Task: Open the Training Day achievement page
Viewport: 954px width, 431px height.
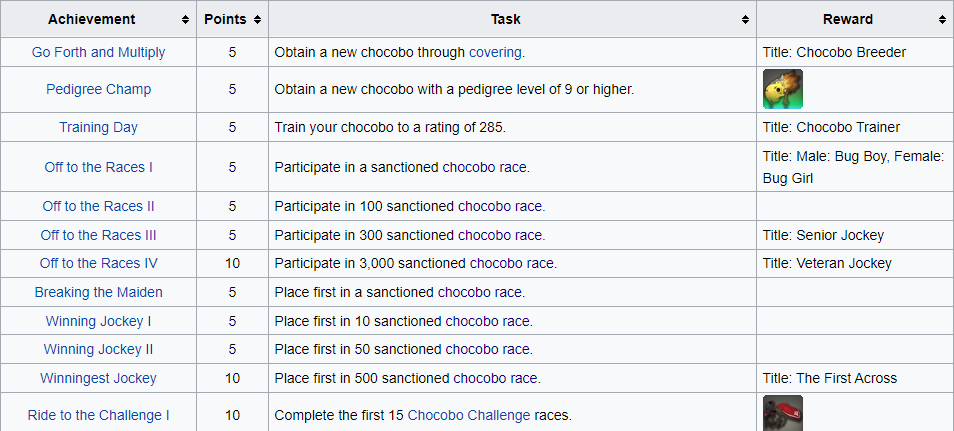Action: [x=99, y=127]
